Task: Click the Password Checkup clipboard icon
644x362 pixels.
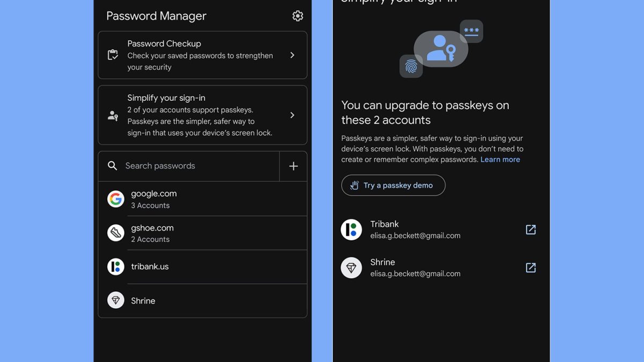Action: click(113, 55)
